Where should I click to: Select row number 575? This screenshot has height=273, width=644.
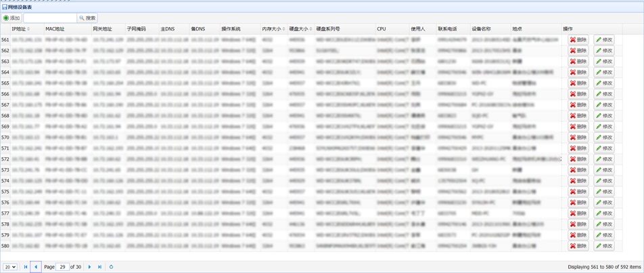click(x=5, y=192)
